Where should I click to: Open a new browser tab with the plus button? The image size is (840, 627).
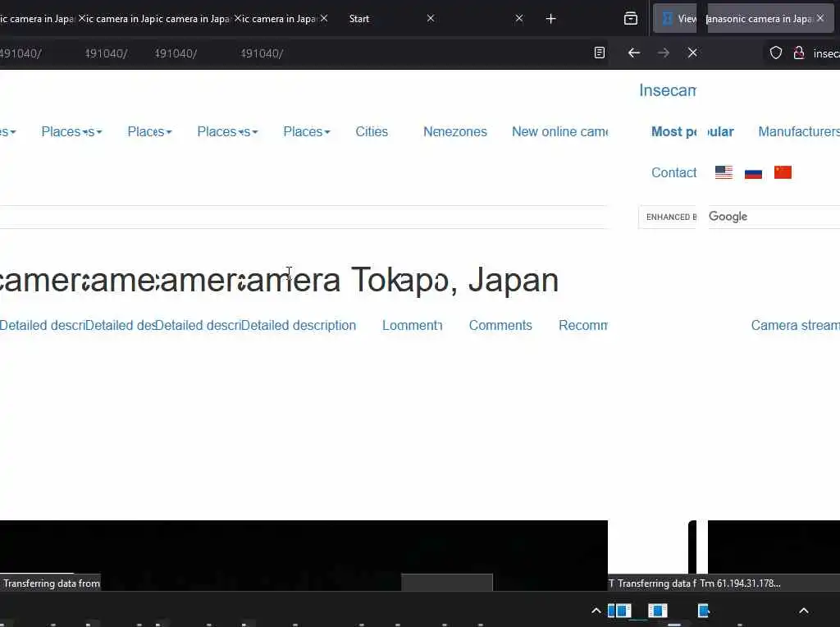click(550, 19)
